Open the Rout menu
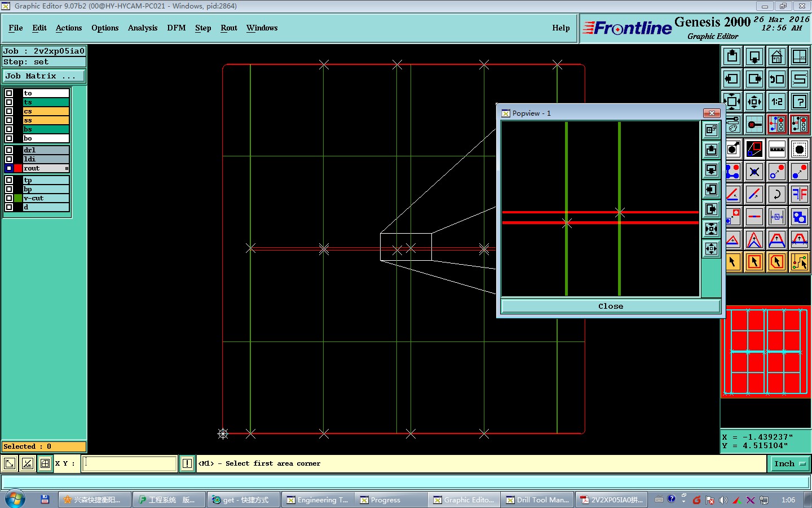This screenshot has width=812, height=508. [229, 28]
